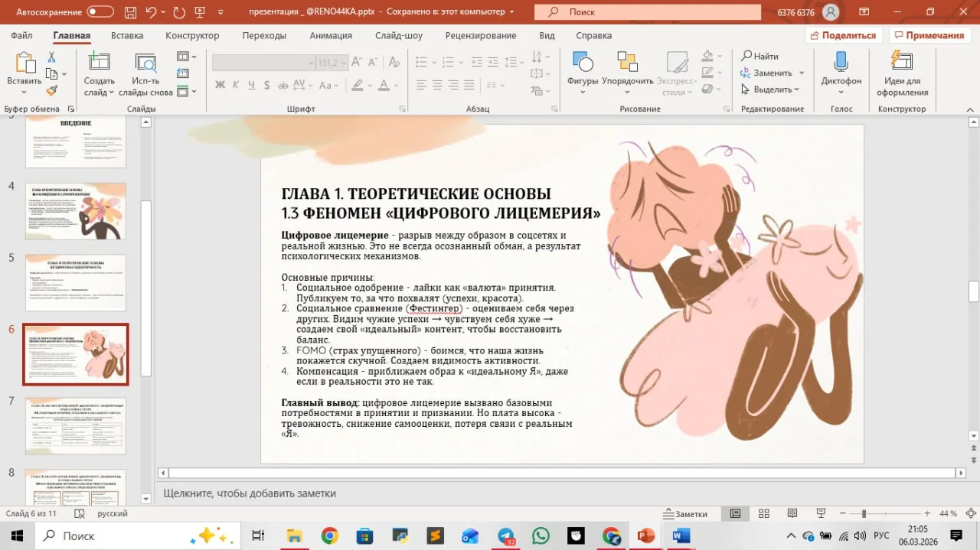The image size is (980, 550).
Task: Toggle the Автосохранение switch
Action: tap(100, 11)
